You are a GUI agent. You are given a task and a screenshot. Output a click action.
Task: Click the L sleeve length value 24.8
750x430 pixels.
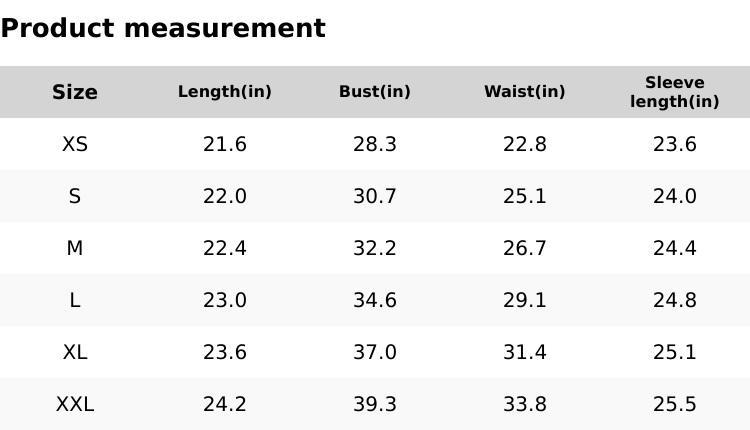click(x=675, y=300)
